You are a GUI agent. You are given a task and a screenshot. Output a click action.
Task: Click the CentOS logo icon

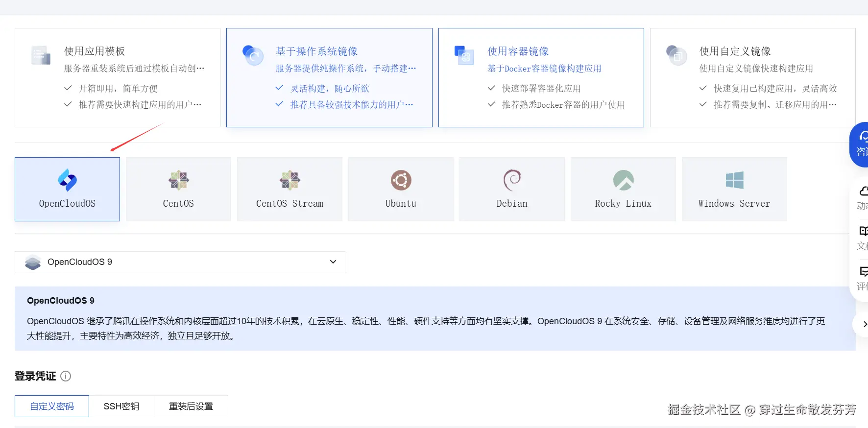pyautogui.click(x=178, y=180)
